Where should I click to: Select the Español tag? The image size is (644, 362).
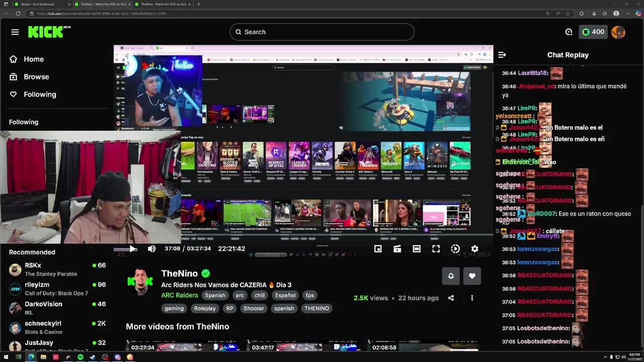tap(285, 296)
